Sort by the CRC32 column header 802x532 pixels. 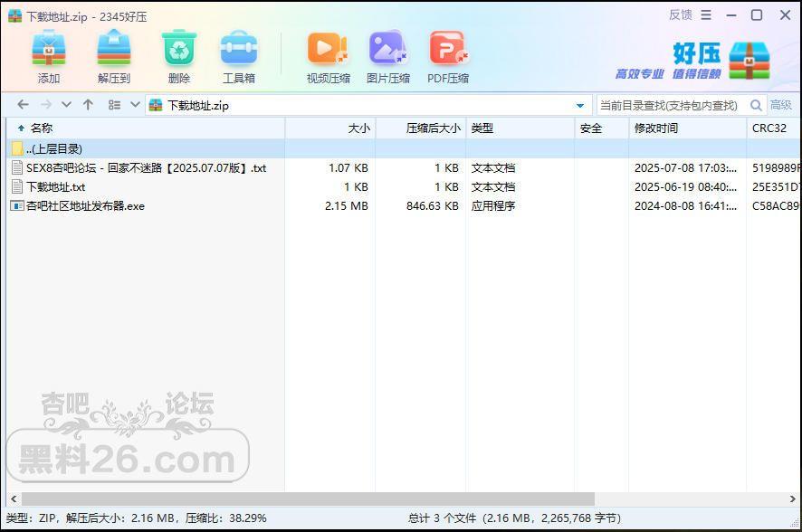[774, 128]
